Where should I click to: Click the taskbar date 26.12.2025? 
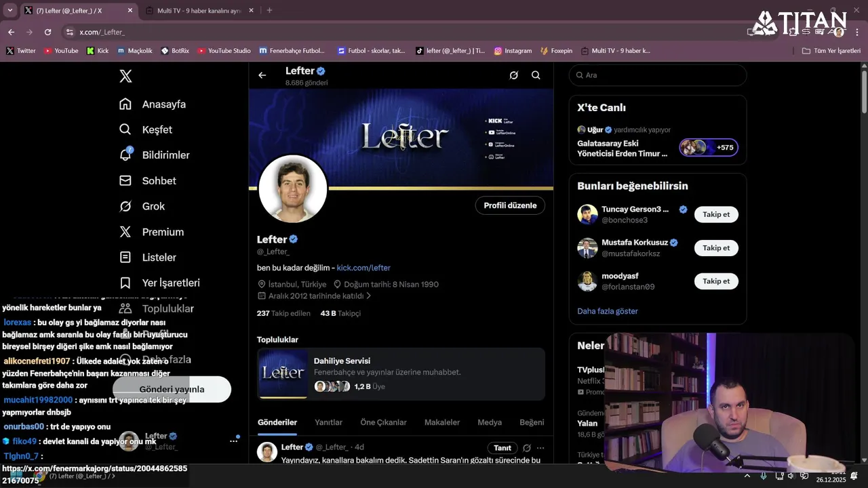click(831, 480)
